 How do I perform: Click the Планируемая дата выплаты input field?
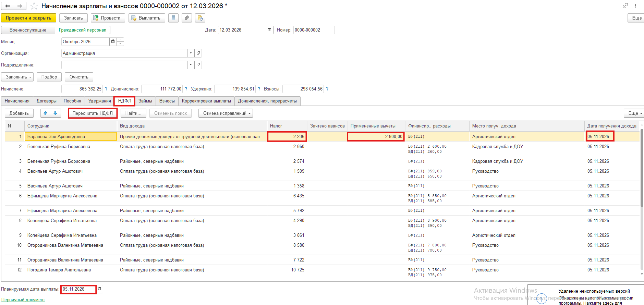[x=78, y=289]
